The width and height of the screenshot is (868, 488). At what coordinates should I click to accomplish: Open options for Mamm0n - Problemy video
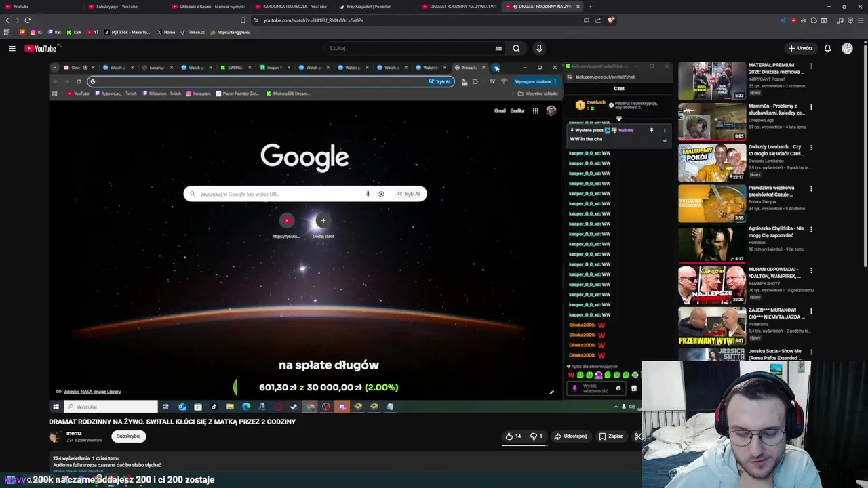[811, 107]
